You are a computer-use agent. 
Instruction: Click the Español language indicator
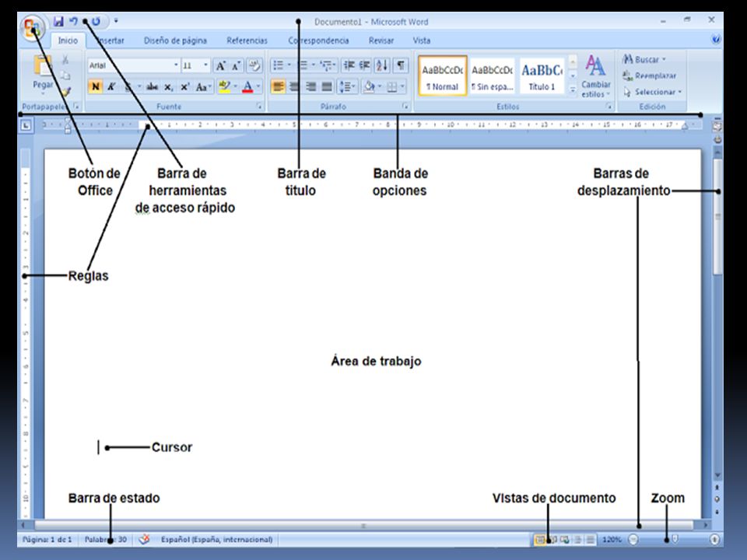coord(217,540)
